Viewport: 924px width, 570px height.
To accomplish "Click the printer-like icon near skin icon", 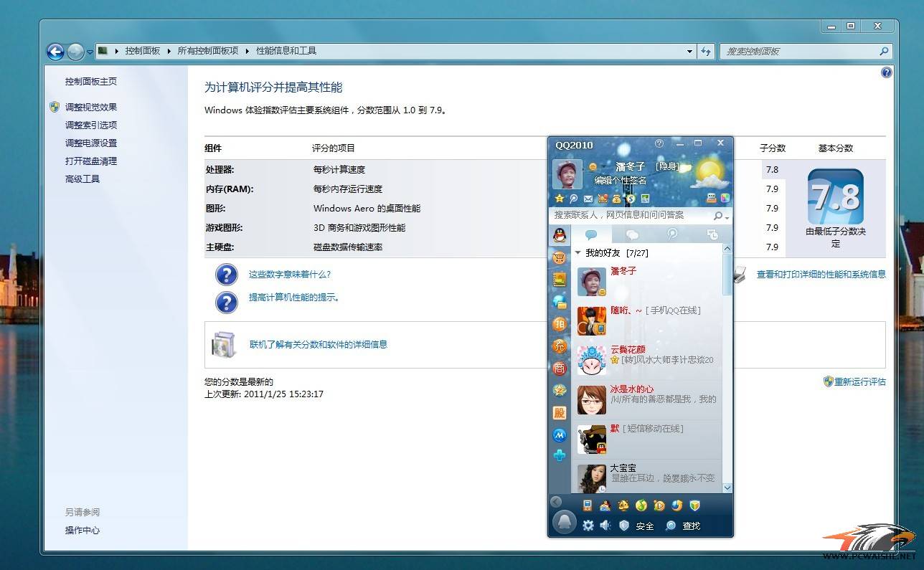I will click(712, 199).
